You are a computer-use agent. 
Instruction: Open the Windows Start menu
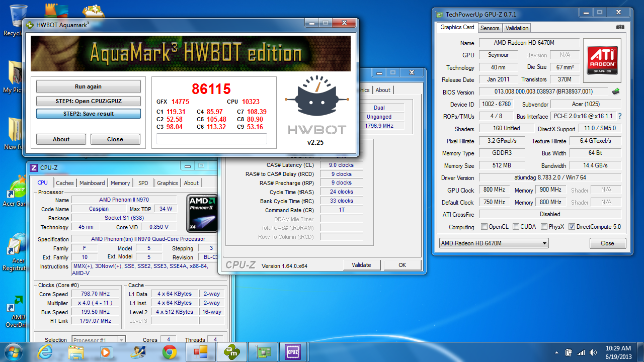[13, 351]
